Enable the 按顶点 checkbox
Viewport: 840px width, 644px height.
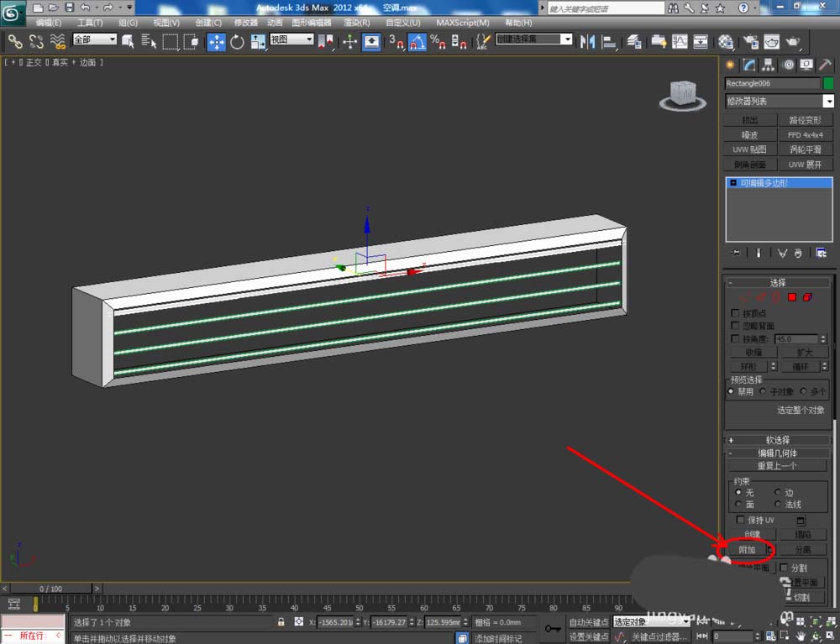(735, 312)
